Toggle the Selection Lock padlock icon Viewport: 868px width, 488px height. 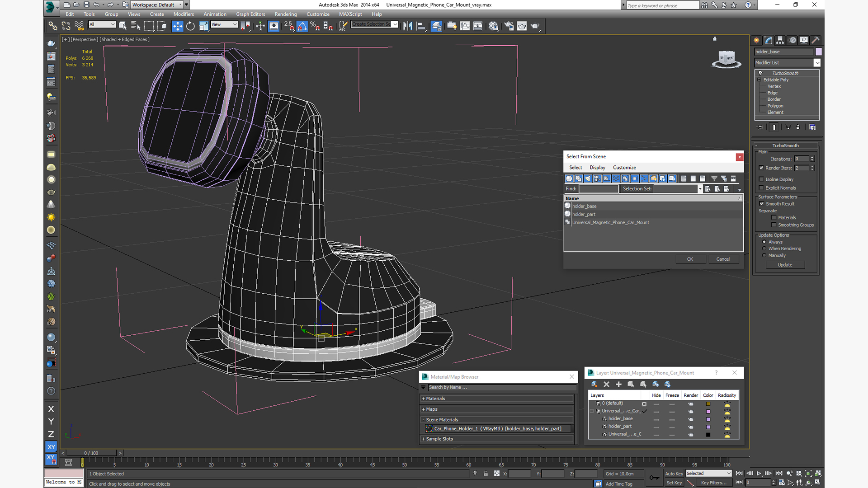point(486,474)
